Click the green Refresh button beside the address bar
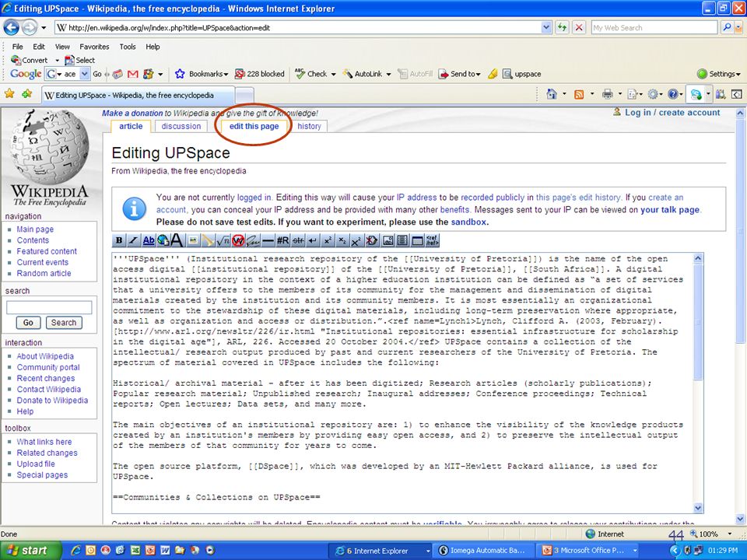The height and width of the screenshot is (560, 747). click(563, 28)
